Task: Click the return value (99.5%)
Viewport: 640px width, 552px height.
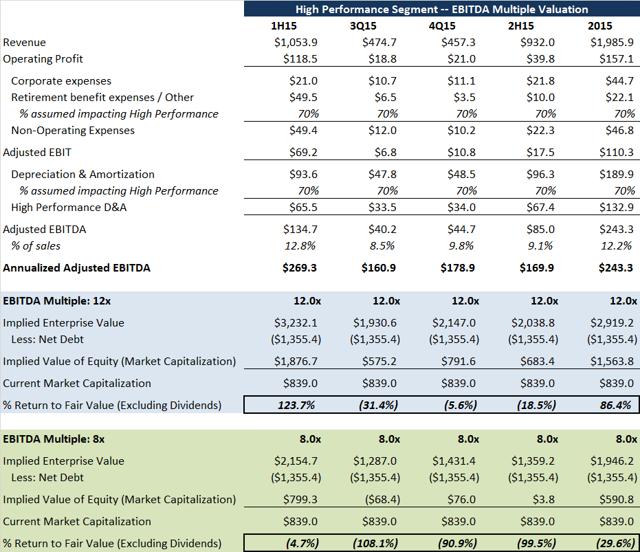Action: (x=536, y=544)
